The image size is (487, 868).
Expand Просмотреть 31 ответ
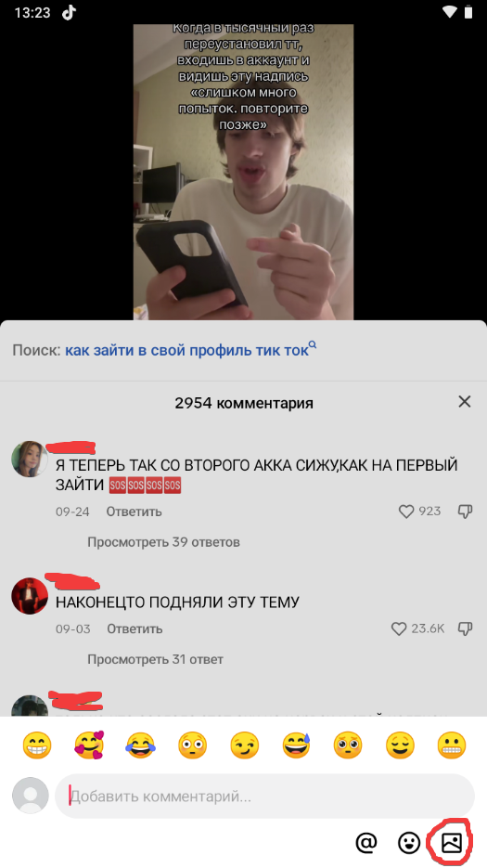tap(155, 659)
